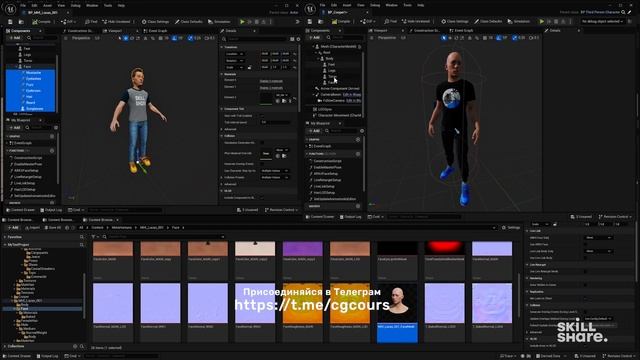Open Tools menu in left editor window
This screenshot has height=360, width=640.
(108, 6)
